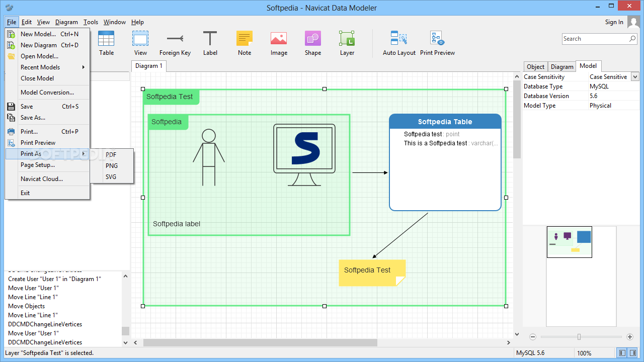Toggle the left panel visibility in status bar
Viewport: 644px width, 362px height.
click(622, 353)
